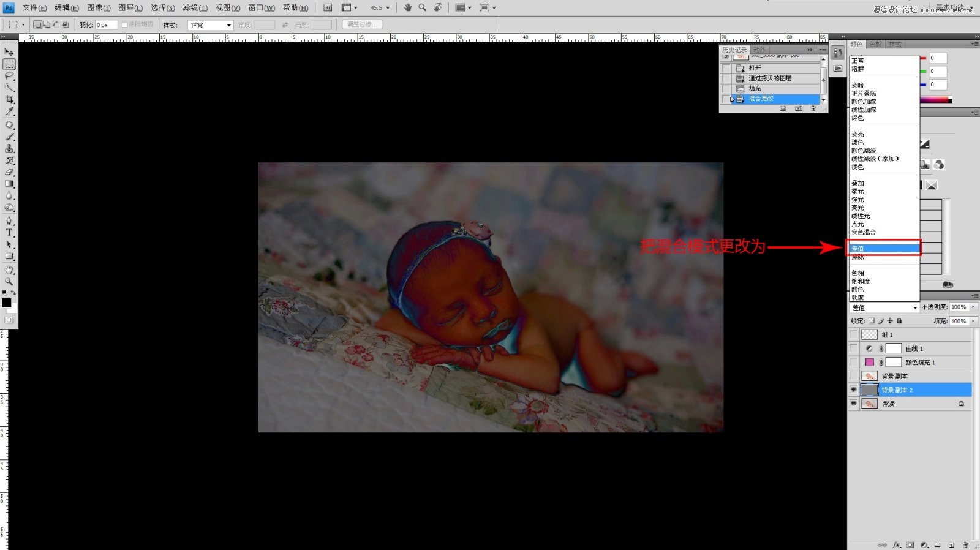Select the Crop tool
This screenshot has width=980, height=550.
(9, 99)
